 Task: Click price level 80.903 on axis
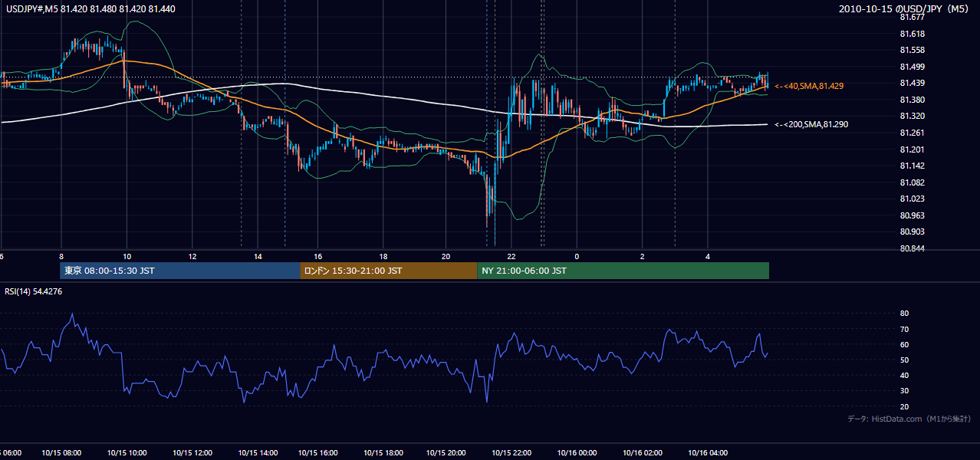913,232
